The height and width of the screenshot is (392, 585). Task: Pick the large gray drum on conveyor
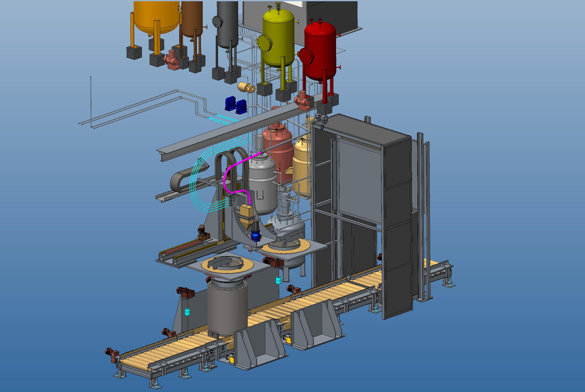[226, 307]
